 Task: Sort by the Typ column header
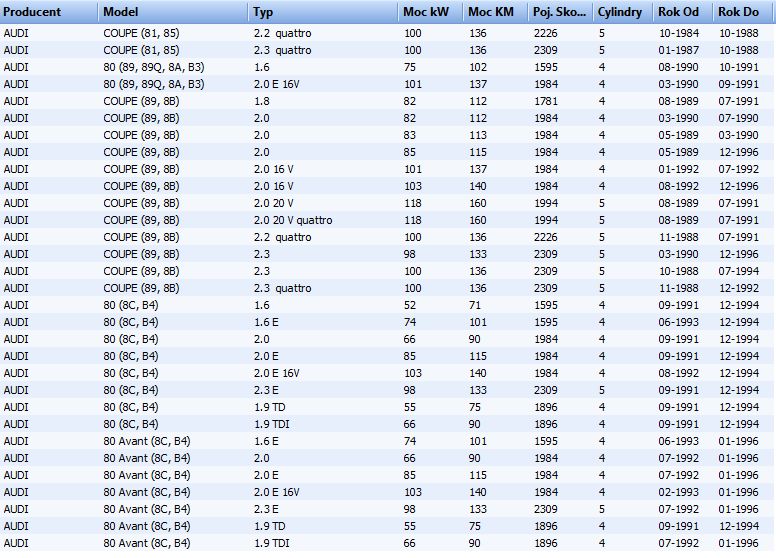tap(323, 12)
